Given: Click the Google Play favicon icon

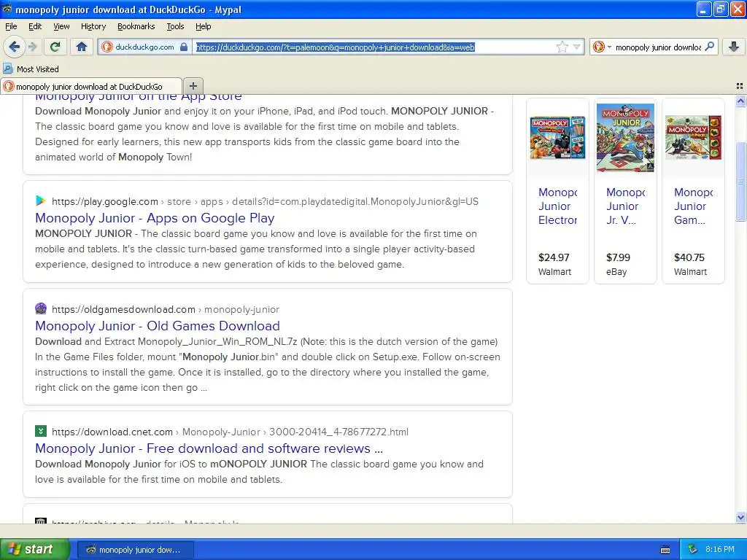Looking at the screenshot, I should (x=41, y=201).
